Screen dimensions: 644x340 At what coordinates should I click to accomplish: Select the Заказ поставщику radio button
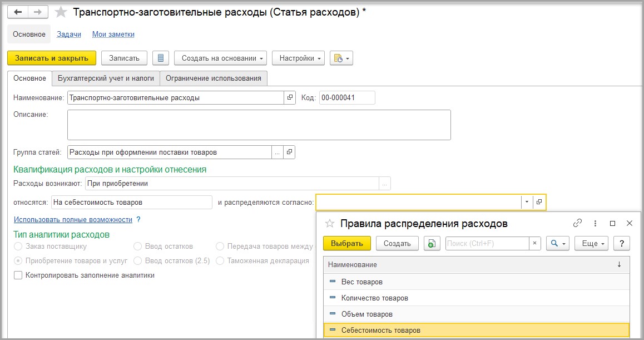coord(18,247)
